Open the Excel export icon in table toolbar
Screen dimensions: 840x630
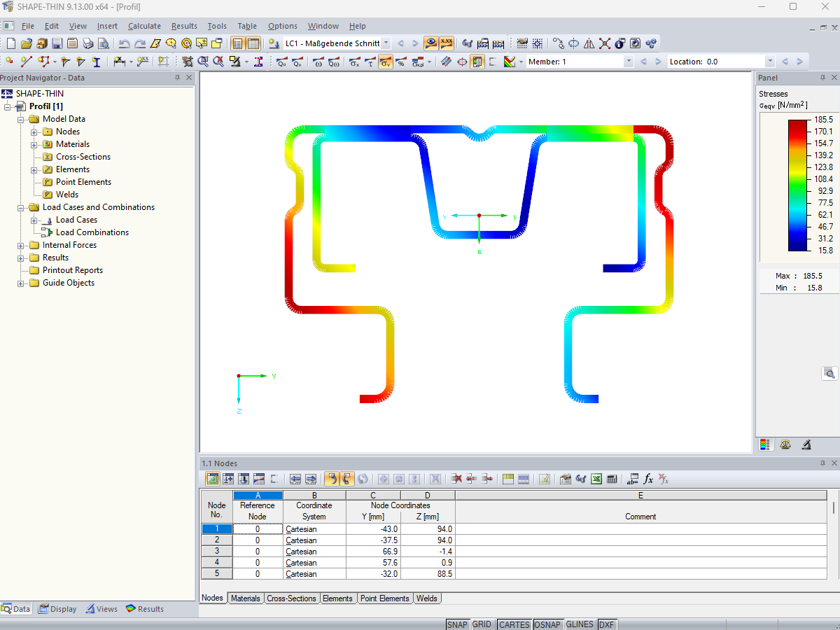coord(596,479)
